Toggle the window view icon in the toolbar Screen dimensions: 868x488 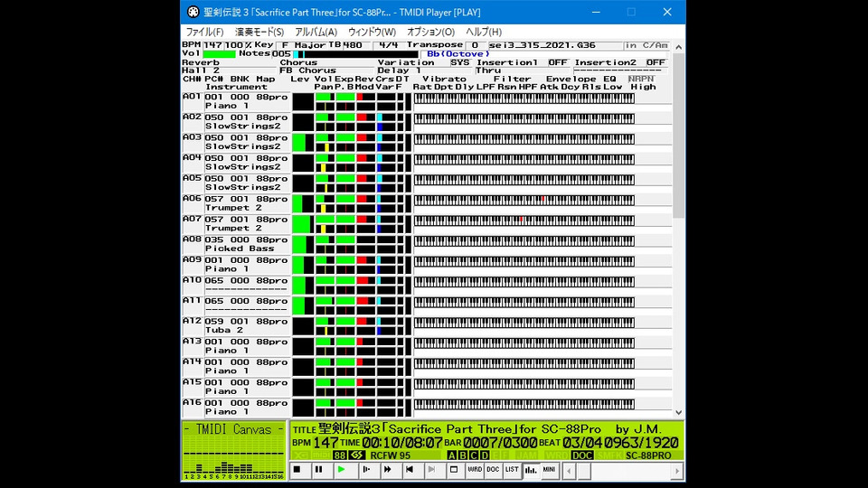point(454,470)
